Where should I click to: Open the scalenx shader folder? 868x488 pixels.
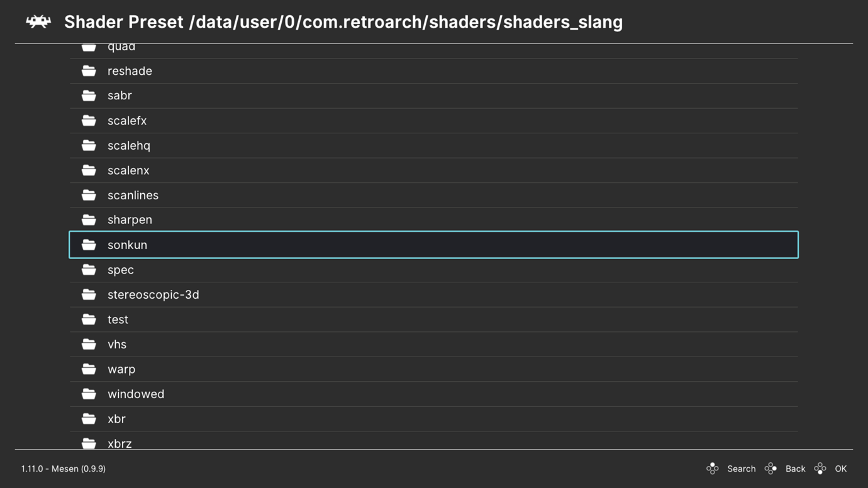(128, 170)
